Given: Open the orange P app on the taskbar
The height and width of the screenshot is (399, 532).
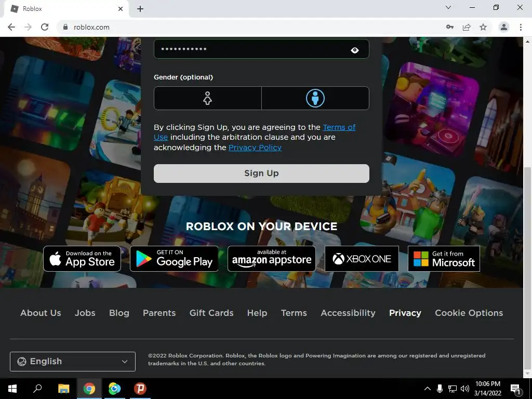Looking at the screenshot, I should click(140, 389).
